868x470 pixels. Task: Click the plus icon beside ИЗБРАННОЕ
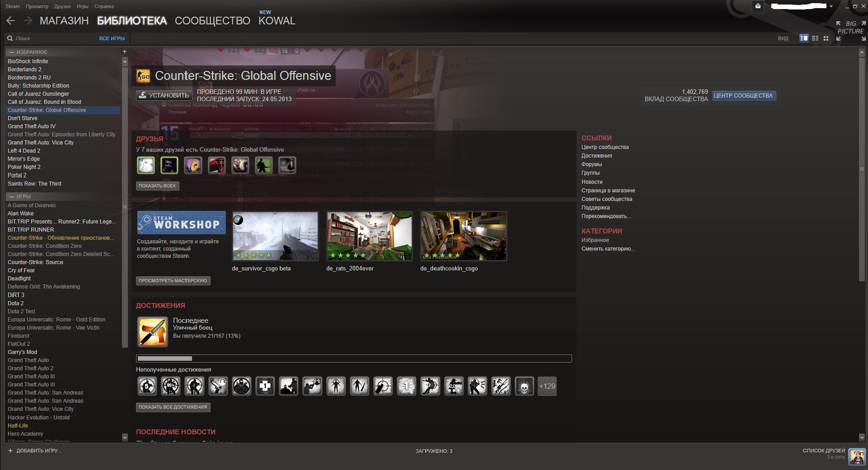pyautogui.click(x=125, y=51)
